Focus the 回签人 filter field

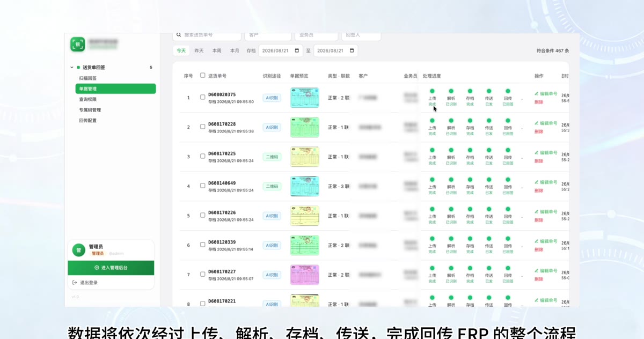(x=361, y=35)
